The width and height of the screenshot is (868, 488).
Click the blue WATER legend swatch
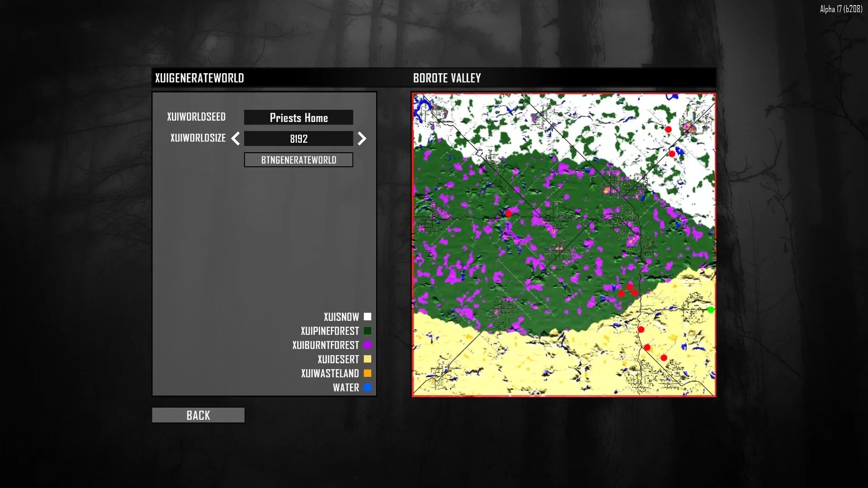click(x=368, y=388)
